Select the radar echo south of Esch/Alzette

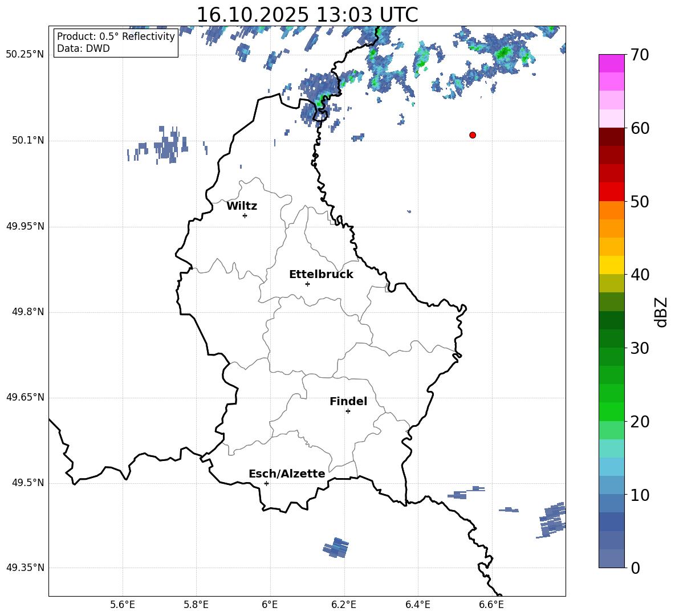coord(336,548)
